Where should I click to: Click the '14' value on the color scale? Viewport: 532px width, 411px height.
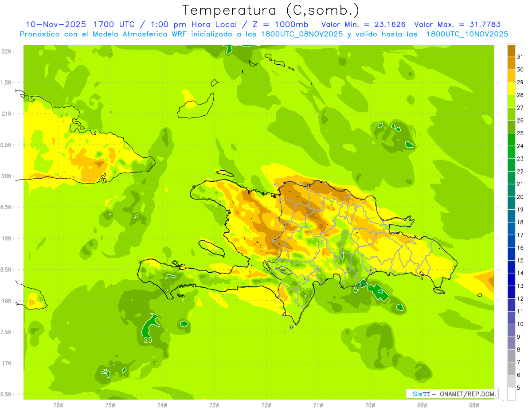520,273
